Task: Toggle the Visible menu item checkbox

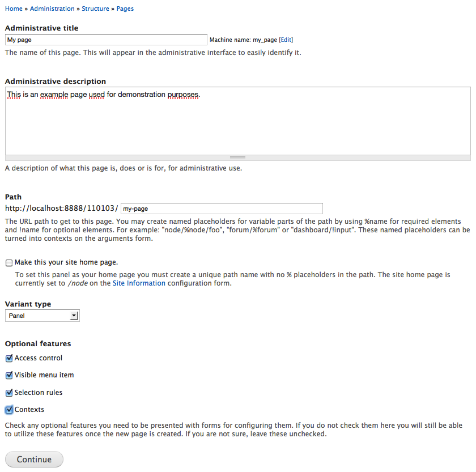Action: coord(9,376)
